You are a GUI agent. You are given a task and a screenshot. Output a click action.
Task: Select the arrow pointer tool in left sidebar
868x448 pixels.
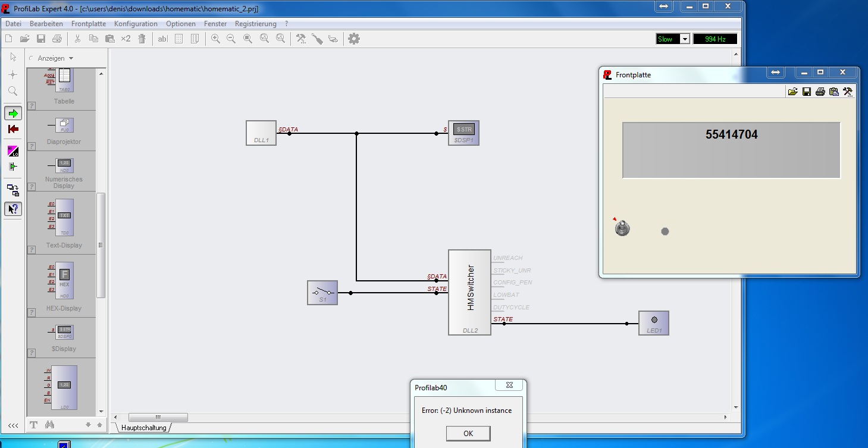(13, 57)
